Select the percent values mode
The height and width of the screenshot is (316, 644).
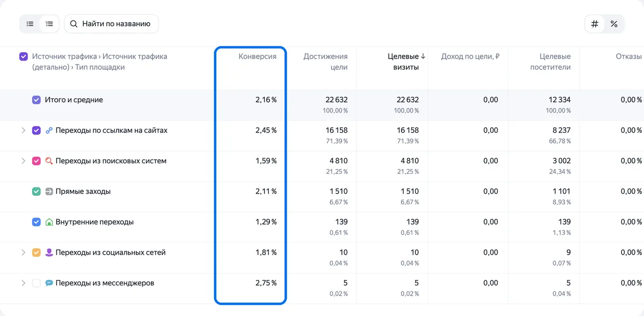coord(614,24)
